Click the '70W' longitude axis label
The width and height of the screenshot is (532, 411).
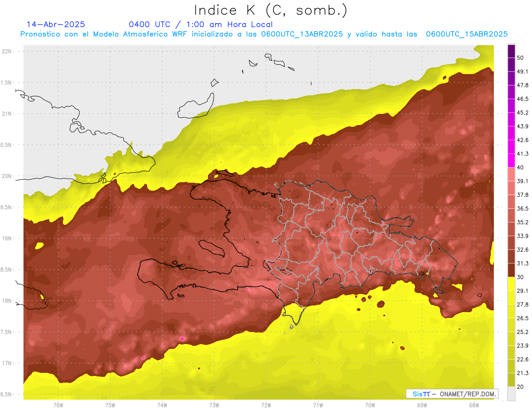[x=370, y=405]
